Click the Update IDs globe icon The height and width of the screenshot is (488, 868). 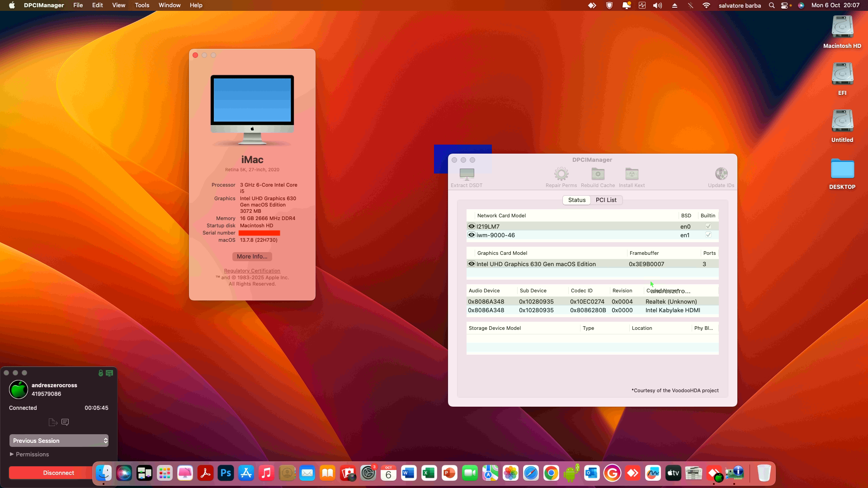pyautogui.click(x=721, y=174)
